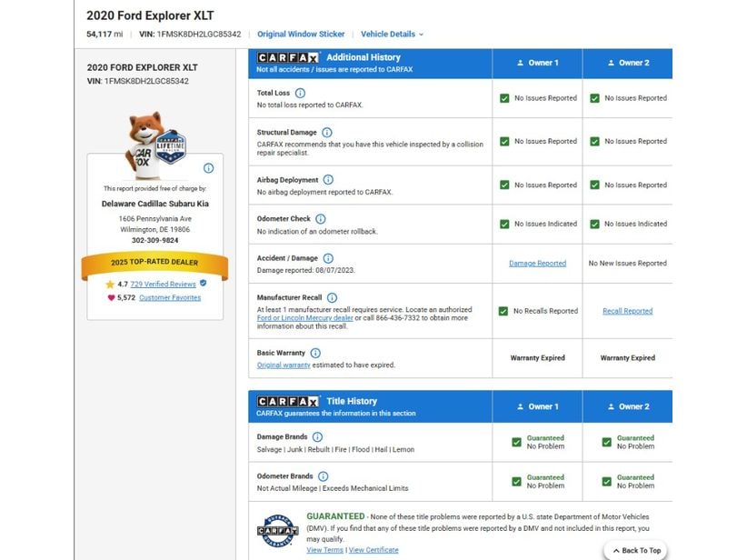This screenshot has width=747, height=560.
Task: Click Owner 1 person icon in Title History
Action: (520, 406)
